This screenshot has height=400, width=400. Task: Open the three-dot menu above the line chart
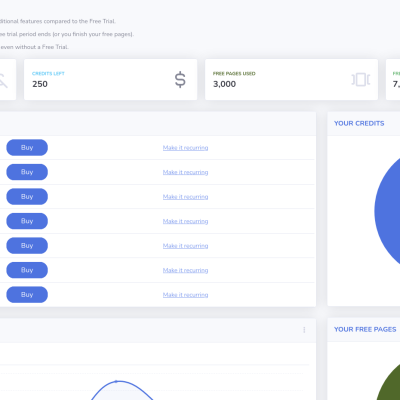tap(304, 330)
